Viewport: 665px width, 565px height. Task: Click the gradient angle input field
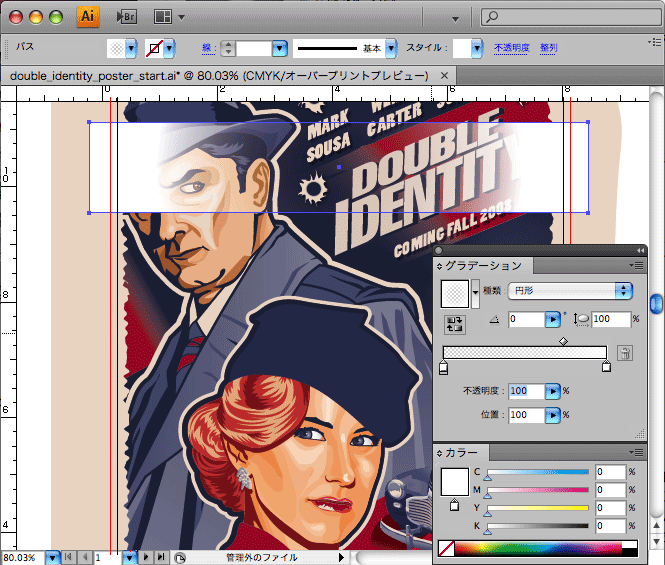(x=526, y=319)
